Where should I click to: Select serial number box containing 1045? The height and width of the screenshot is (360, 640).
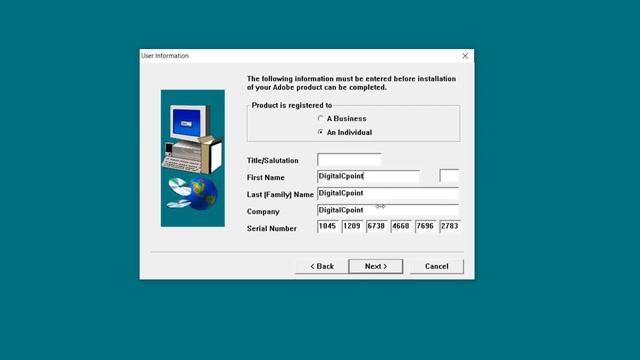tap(328, 227)
